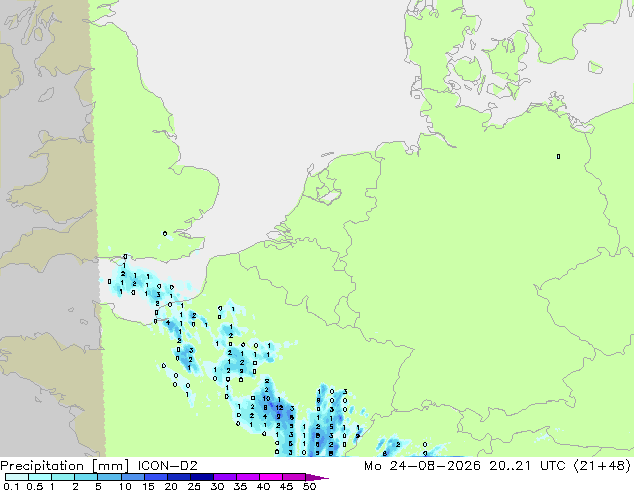Click the isolated '0' value over southeast England

[165, 234]
